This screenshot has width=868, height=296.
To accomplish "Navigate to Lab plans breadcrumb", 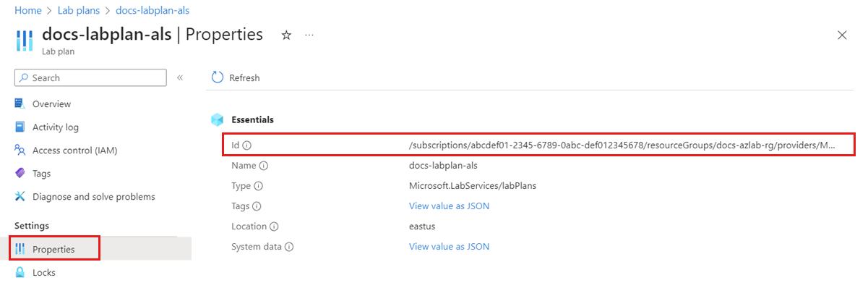I will point(78,11).
